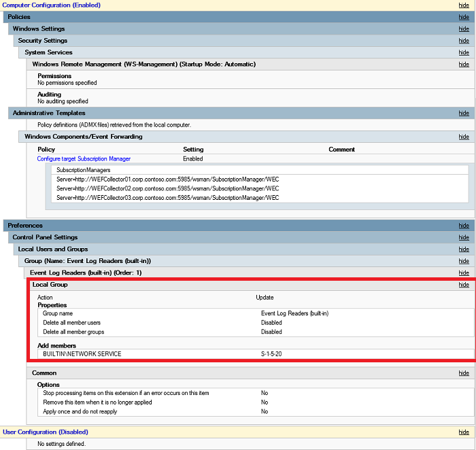Select the WEFCollector02 subscription manager server entry
Viewport: 476px width, 450px height.
(167, 188)
